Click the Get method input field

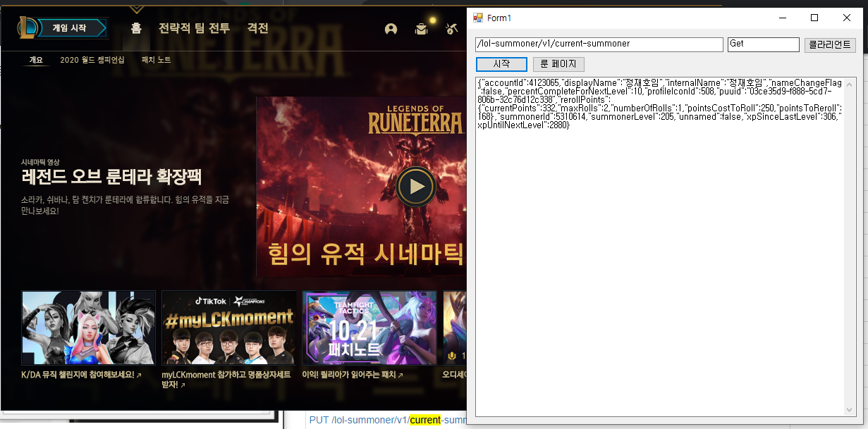(763, 44)
